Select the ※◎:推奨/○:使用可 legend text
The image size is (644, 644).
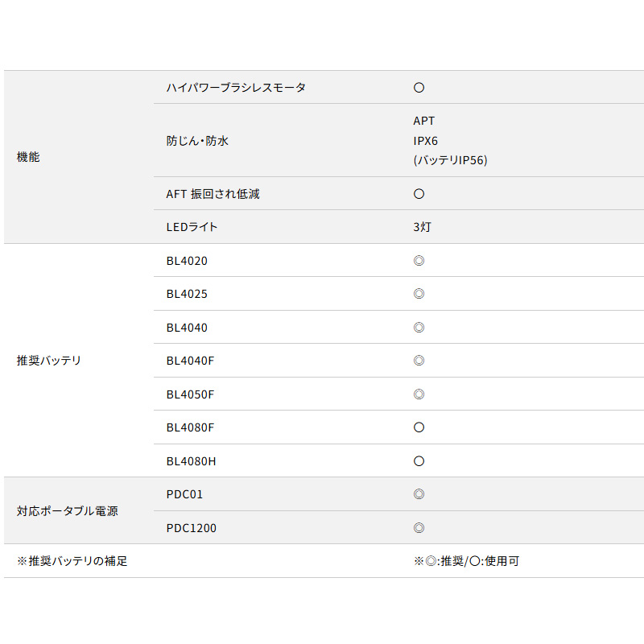pos(467,561)
